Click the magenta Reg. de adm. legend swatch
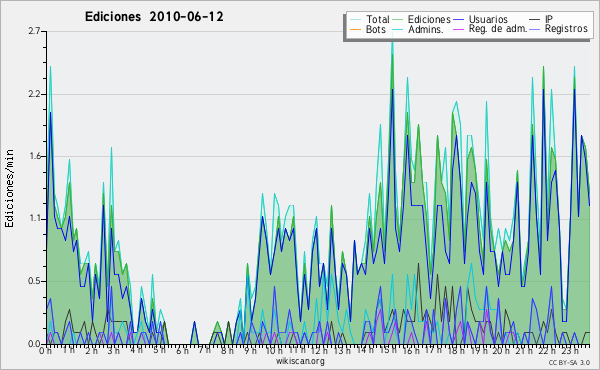 pyautogui.click(x=458, y=29)
